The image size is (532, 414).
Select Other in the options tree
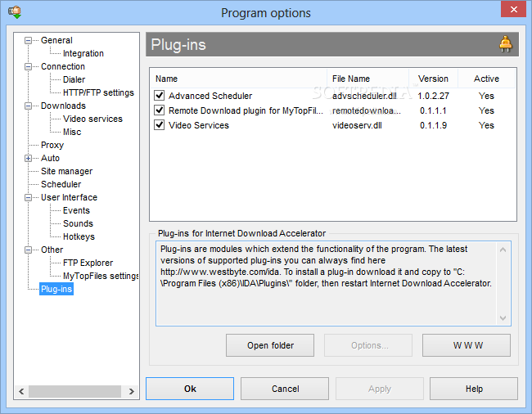tap(52, 250)
